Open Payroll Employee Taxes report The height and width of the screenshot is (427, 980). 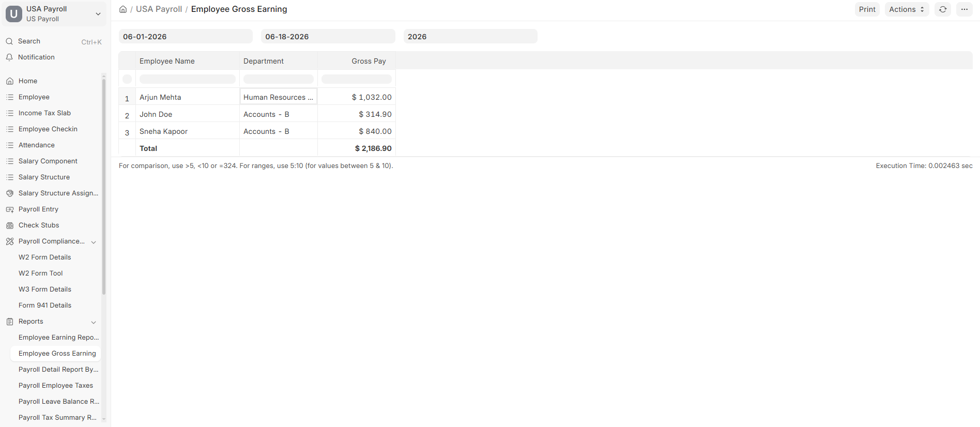pos(56,386)
